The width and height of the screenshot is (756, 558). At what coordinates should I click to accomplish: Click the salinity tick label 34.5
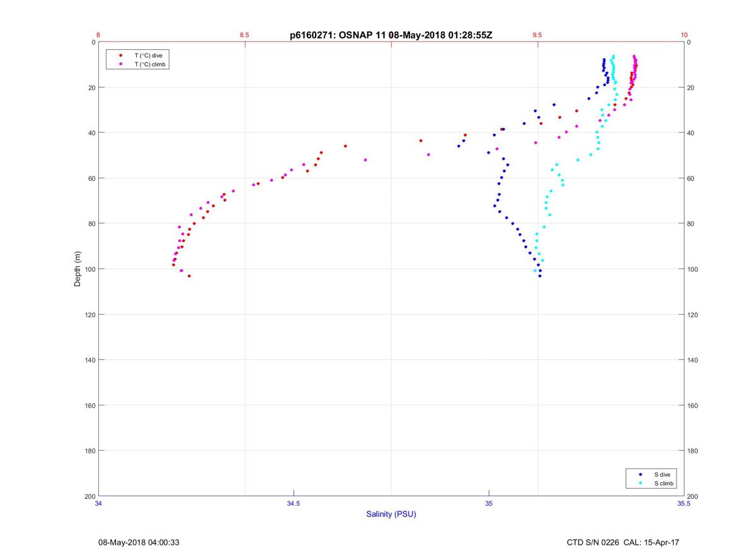click(x=294, y=503)
